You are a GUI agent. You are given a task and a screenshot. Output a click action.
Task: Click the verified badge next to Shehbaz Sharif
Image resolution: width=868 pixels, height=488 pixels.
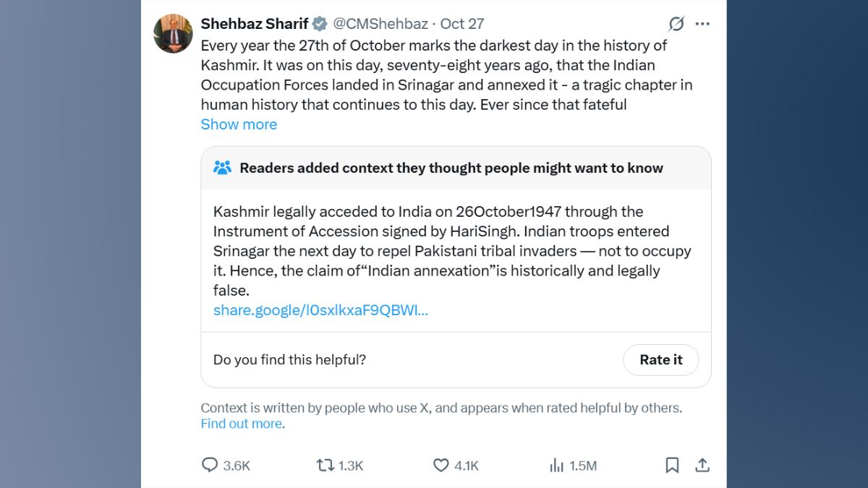click(318, 23)
